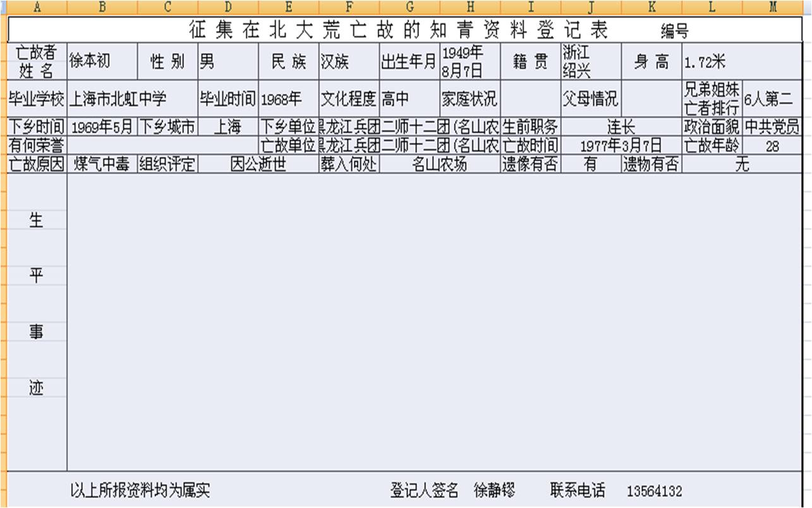Click the '文化程度' label cell

pyautogui.click(x=349, y=99)
